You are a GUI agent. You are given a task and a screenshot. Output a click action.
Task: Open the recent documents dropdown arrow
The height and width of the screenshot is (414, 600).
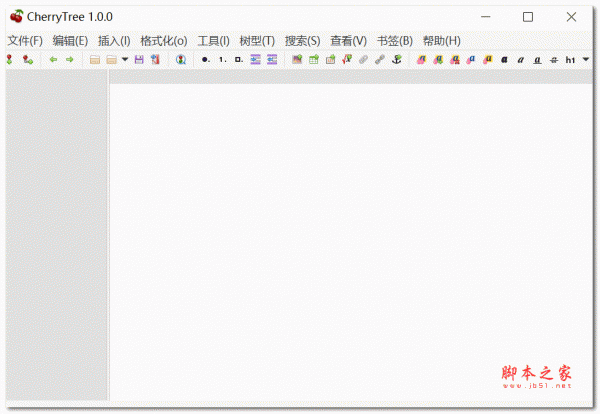click(x=125, y=60)
